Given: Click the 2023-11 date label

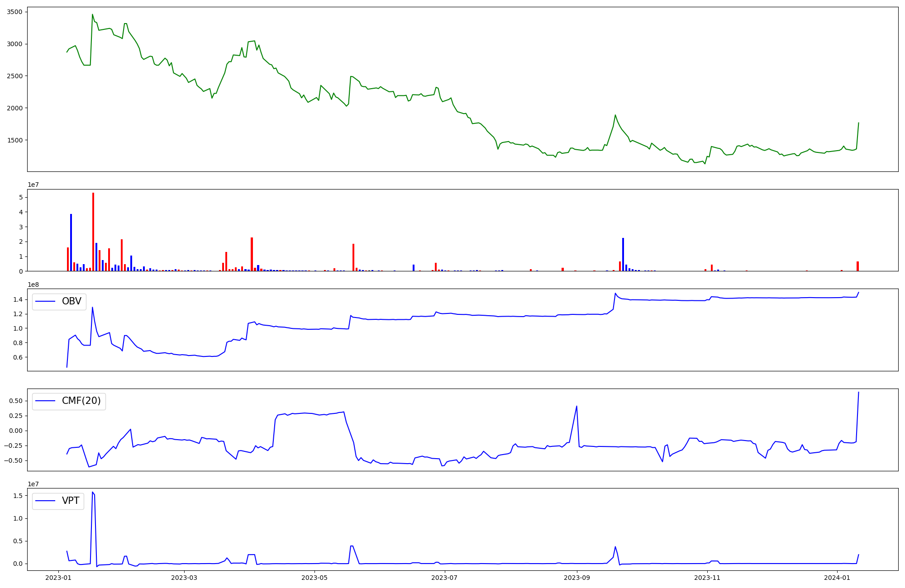Looking at the screenshot, I should coord(707,578).
